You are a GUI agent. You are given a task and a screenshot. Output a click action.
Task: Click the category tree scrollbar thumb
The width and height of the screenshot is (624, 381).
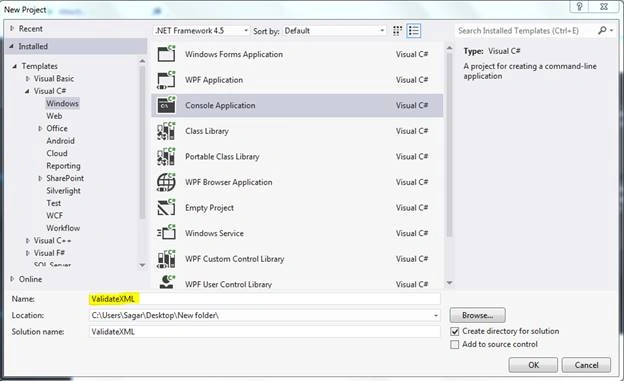tap(142, 143)
